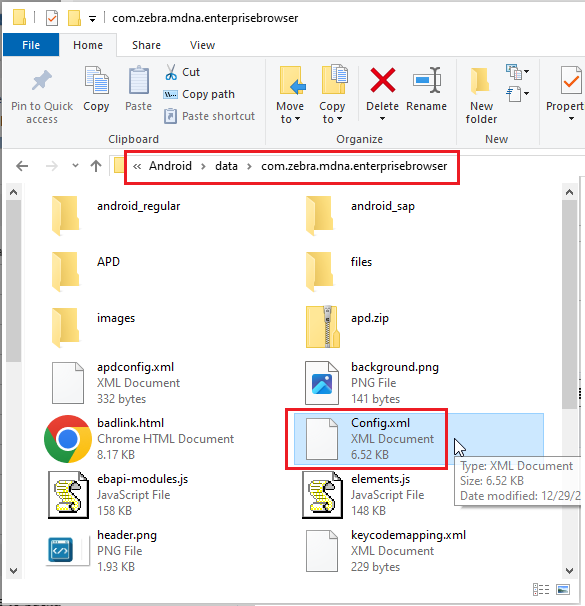Click Paste shortcut command
The width and height of the screenshot is (585, 606).
[x=209, y=116]
